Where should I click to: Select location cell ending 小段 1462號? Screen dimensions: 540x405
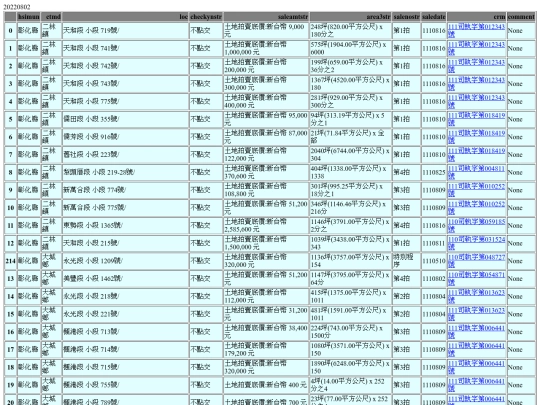pos(125,279)
